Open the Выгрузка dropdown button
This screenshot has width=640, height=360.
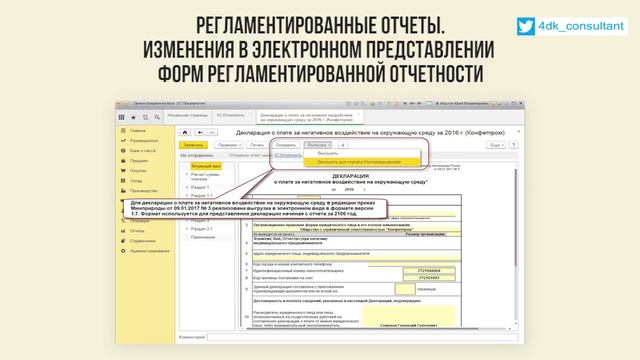[x=318, y=145]
